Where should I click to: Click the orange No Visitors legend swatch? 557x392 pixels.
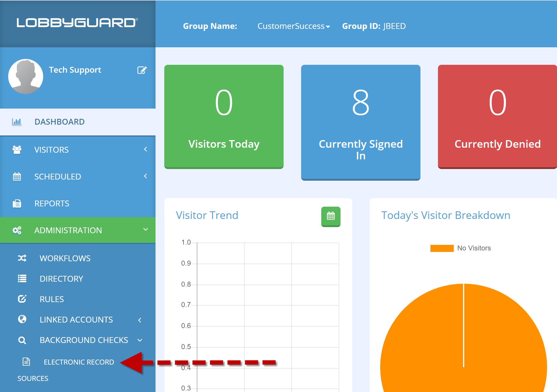[442, 248]
